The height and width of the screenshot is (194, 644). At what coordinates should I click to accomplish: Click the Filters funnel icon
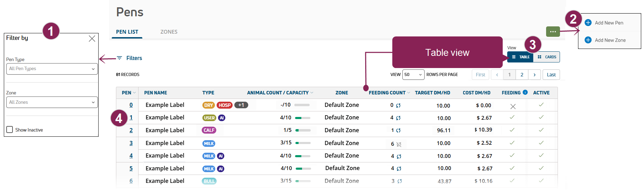[119, 58]
